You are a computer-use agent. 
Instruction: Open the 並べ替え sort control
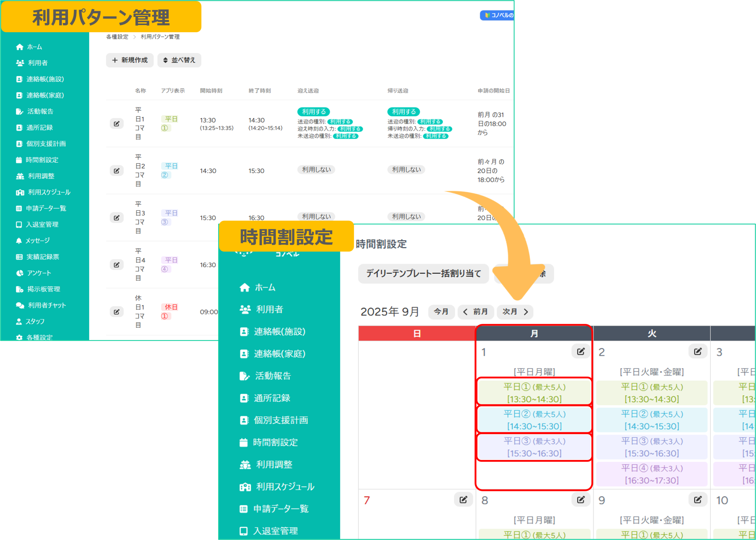tap(179, 60)
